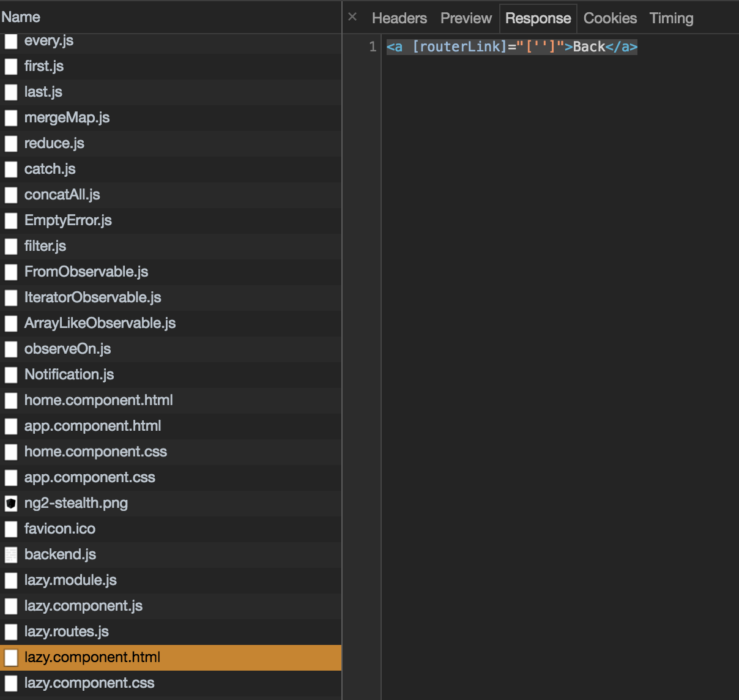This screenshot has height=700, width=739.
Task: Click the file icon for every.js
Action: pos(11,41)
